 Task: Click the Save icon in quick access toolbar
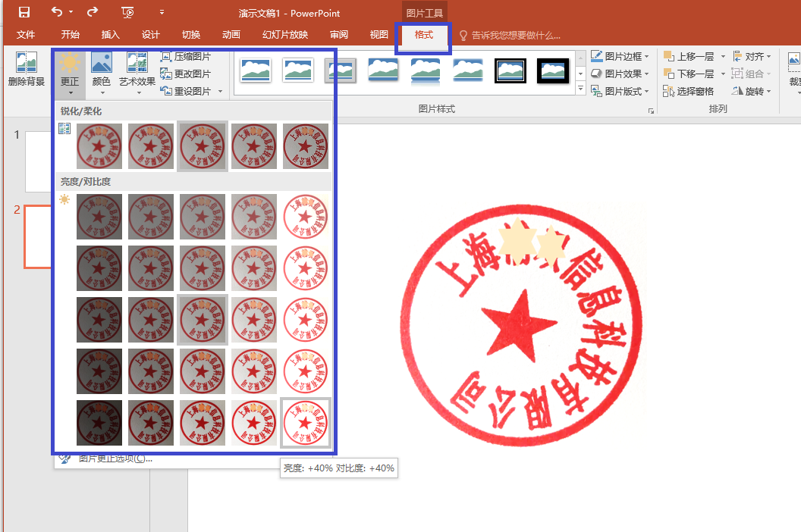pyautogui.click(x=24, y=12)
